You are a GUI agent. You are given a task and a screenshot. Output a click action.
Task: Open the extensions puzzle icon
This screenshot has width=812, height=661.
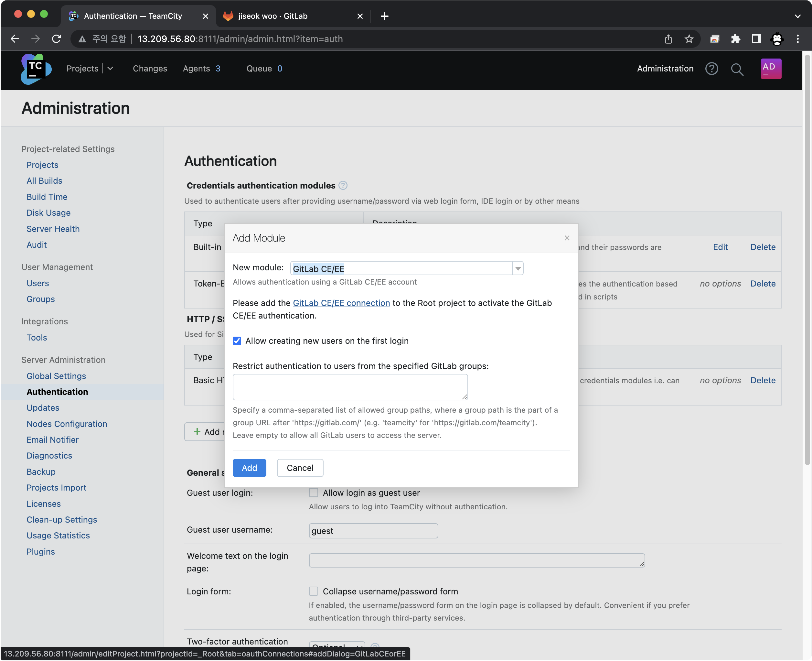click(x=735, y=39)
